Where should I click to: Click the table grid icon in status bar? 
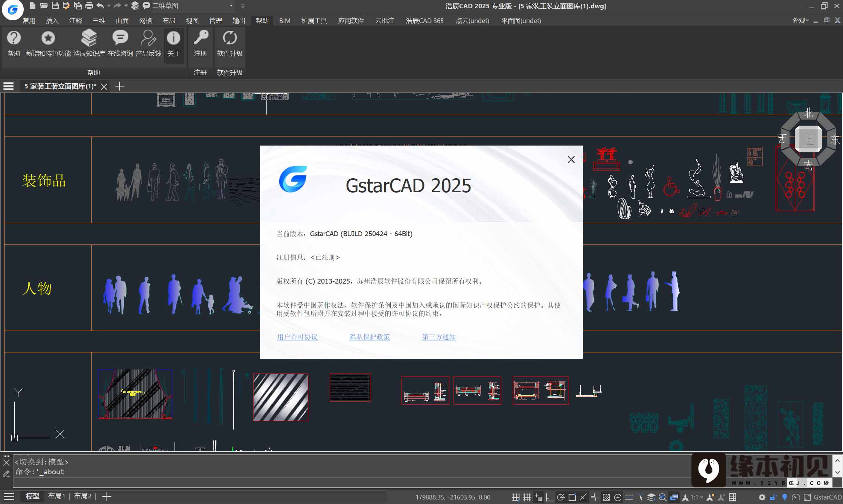click(x=732, y=497)
